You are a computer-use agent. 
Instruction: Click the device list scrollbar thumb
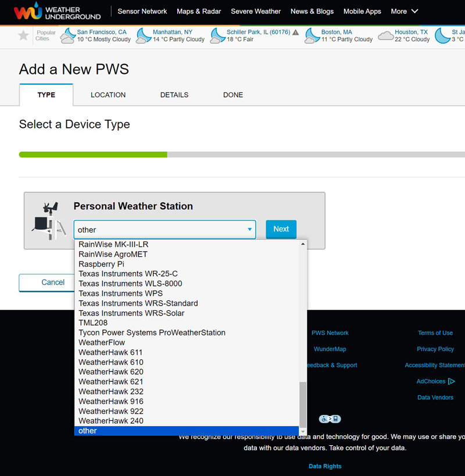pos(303,405)
